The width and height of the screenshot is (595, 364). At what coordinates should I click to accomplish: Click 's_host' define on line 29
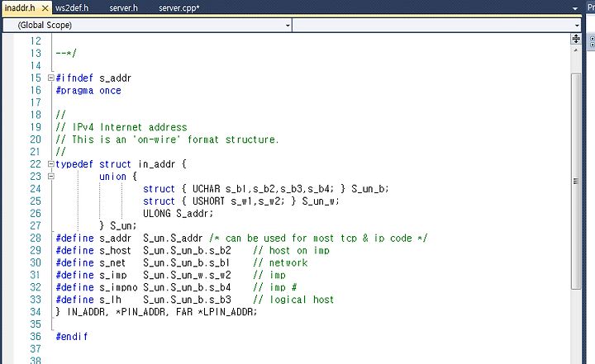115,251
